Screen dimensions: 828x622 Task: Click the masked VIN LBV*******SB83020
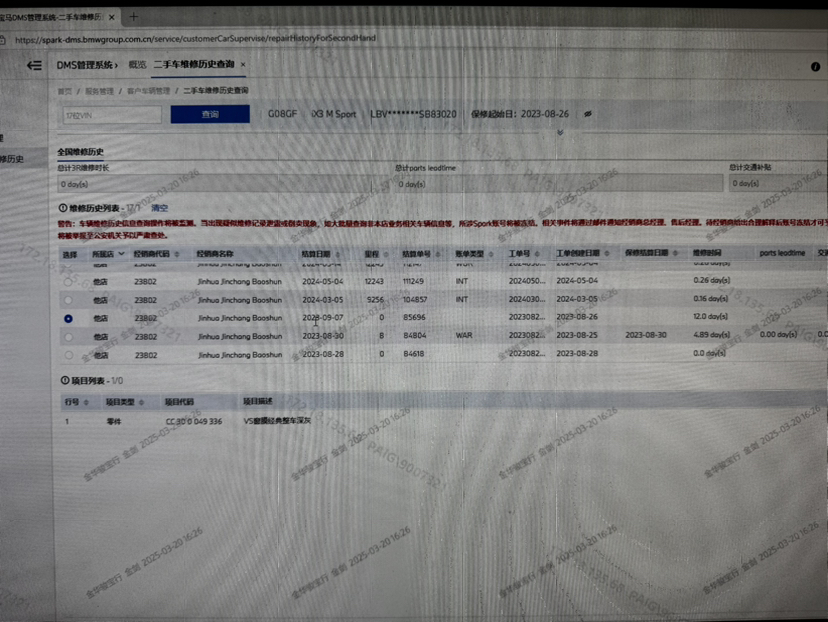[413, 114]
